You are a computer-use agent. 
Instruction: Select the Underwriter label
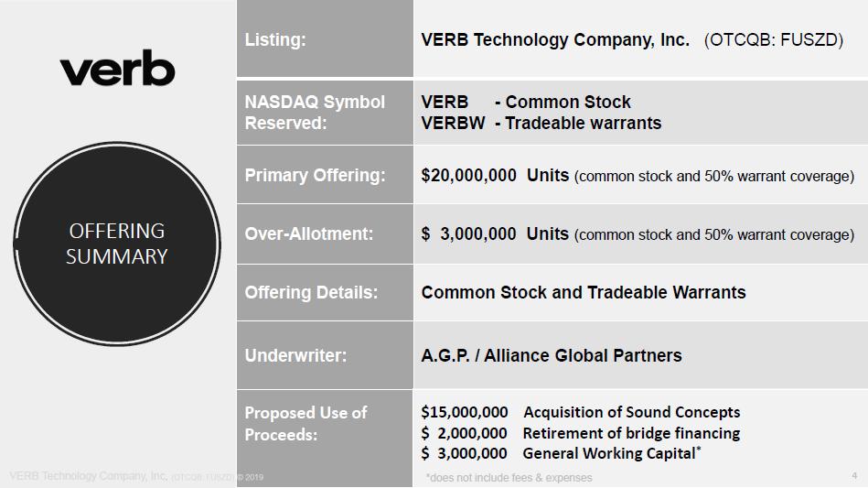coord(295,355)
